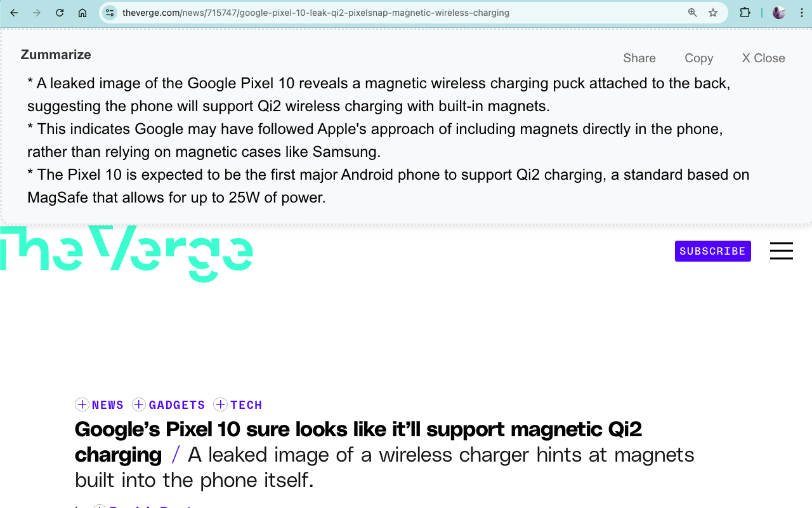The width and height of the screenshot is (812, 508).
Task: Open the GADGETS category link
Action: [177, 405]
